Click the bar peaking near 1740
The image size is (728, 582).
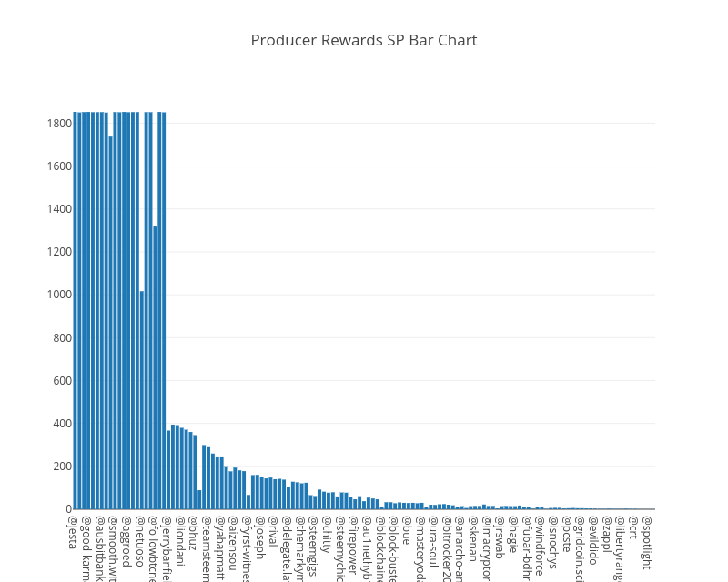pyautogui.click(x=110, y=323)
